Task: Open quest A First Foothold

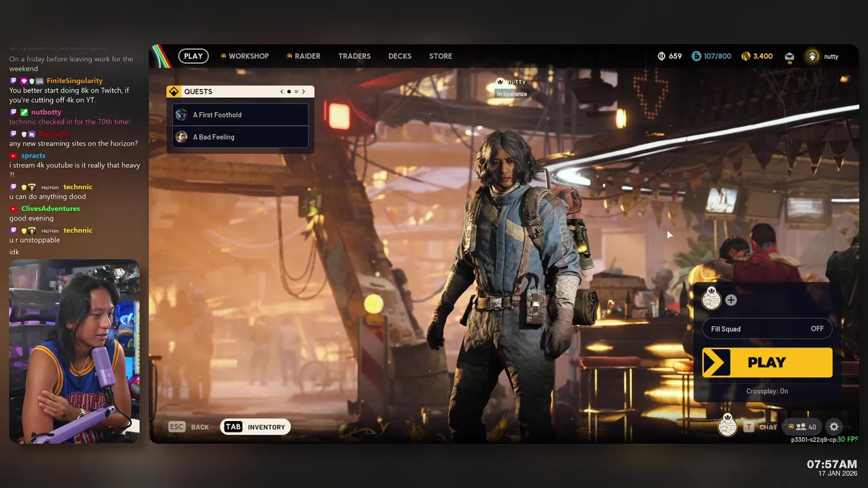Action: (240, 115)
